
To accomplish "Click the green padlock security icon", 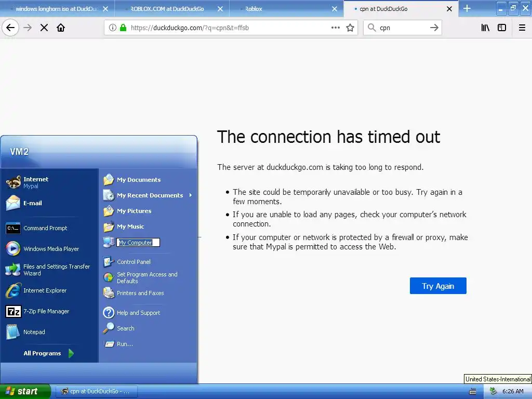I will click(x=123, y=28).
